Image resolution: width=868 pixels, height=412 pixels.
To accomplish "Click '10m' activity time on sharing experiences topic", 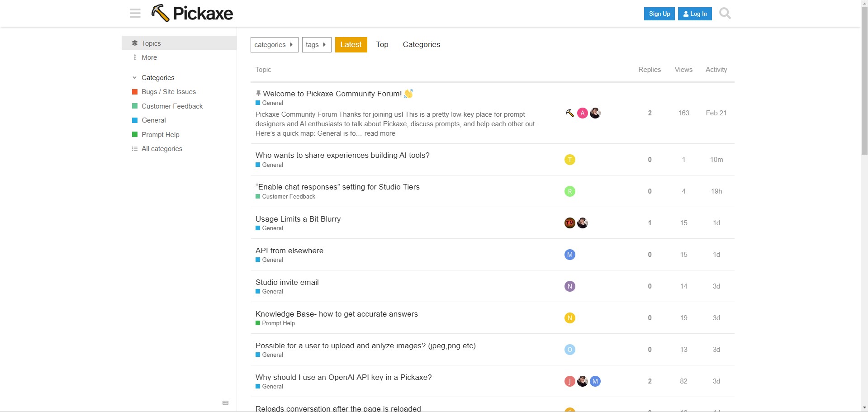I will (x=716, y=160).
